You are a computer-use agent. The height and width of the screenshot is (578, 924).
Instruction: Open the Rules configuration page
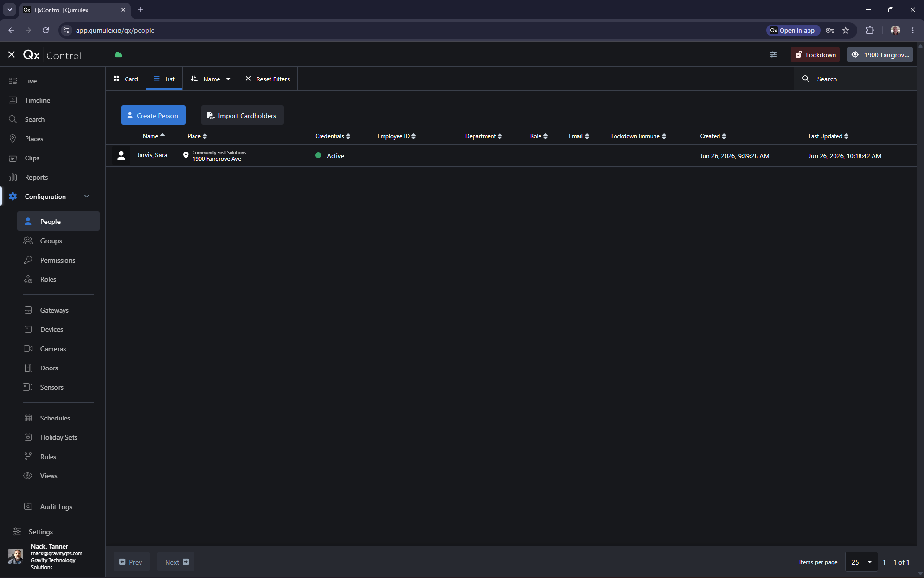48,457
